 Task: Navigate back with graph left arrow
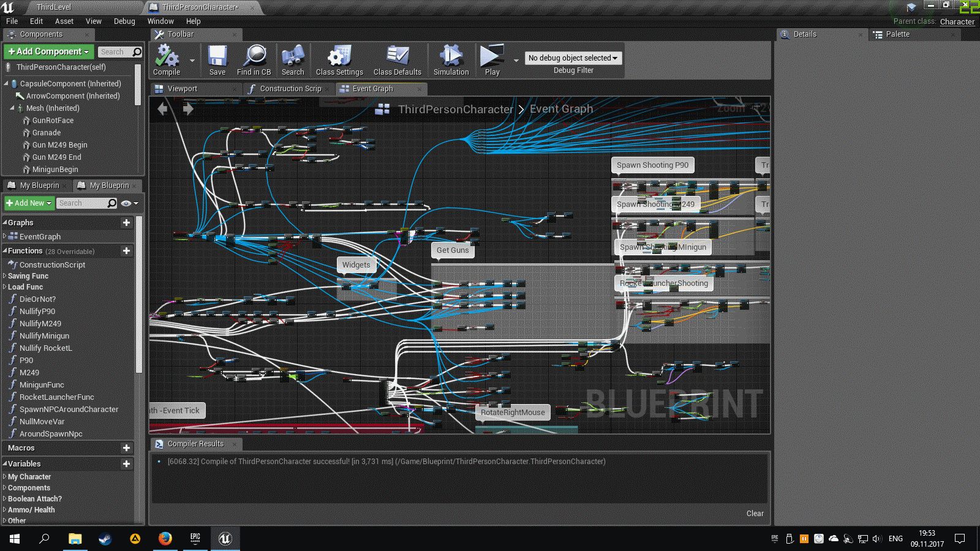pyautogui.click(x=163, y=109)
